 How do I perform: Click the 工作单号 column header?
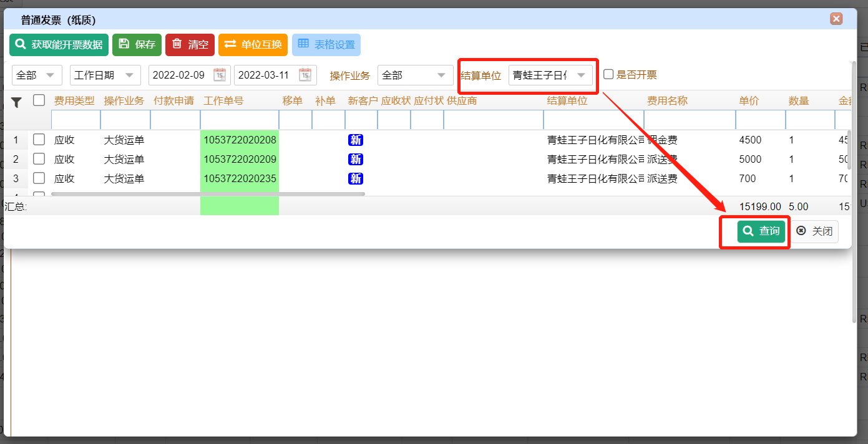[x=223, y=100]
